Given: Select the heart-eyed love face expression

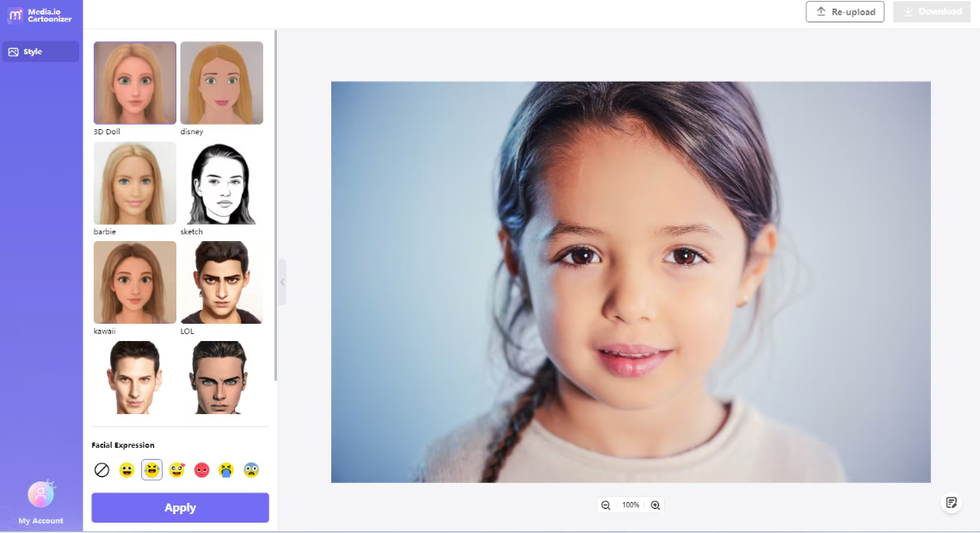Looking at the screenshot, I should (x=177, y=470).
